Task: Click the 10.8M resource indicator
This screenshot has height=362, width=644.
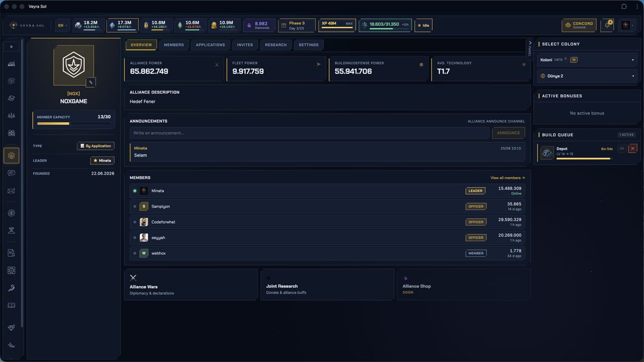Action: (156, 25)
